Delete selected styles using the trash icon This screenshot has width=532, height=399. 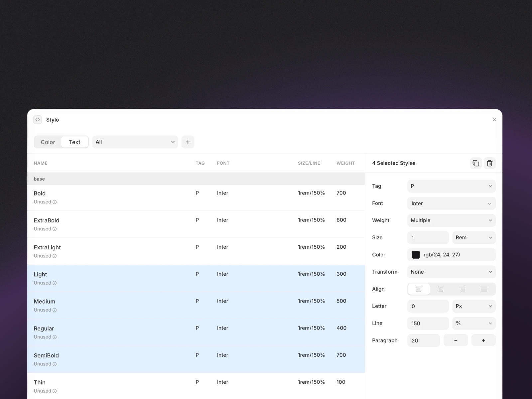[489, 163]
